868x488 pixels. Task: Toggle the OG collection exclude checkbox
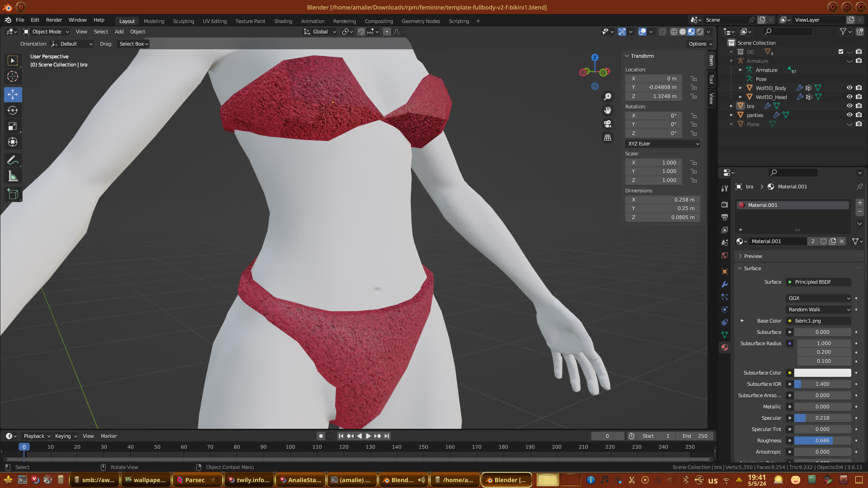point(841,52)
